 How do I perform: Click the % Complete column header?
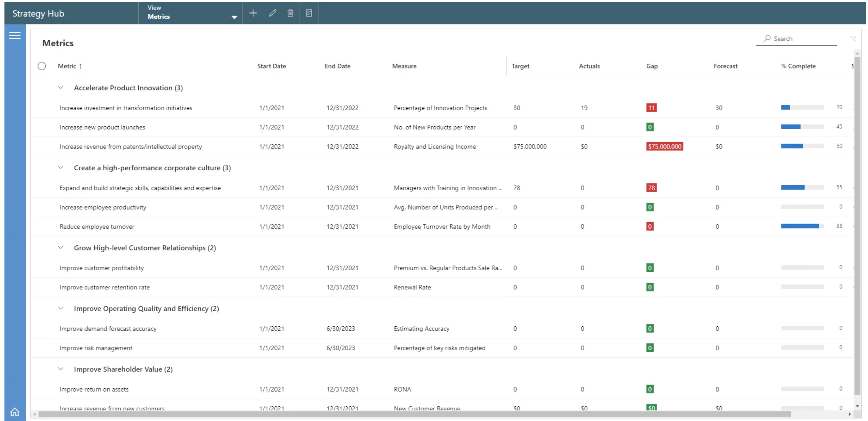[x=798, y=66]
